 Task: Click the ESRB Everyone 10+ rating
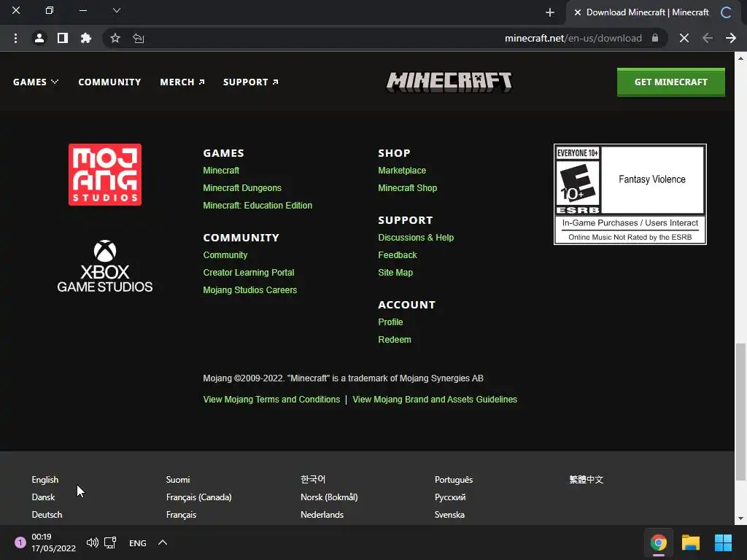pyautogui.click(x=630, y=194)
